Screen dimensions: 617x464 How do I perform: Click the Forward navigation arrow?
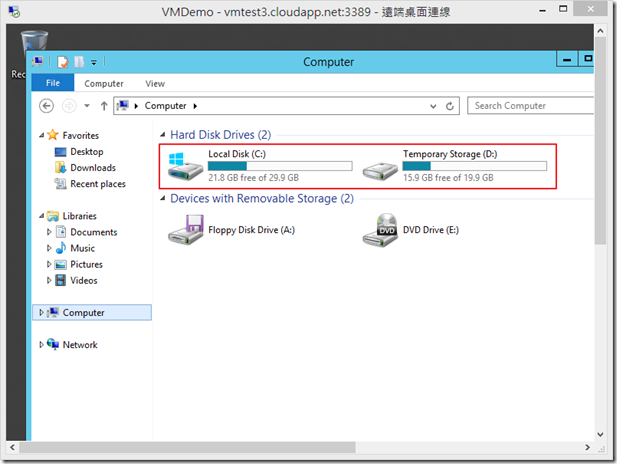point(69,106)
